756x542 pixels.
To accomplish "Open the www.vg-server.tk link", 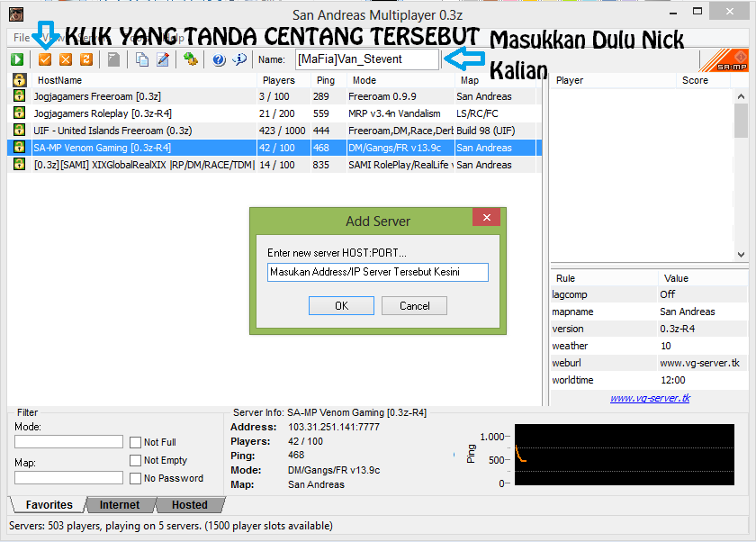I will coord(650,398).
